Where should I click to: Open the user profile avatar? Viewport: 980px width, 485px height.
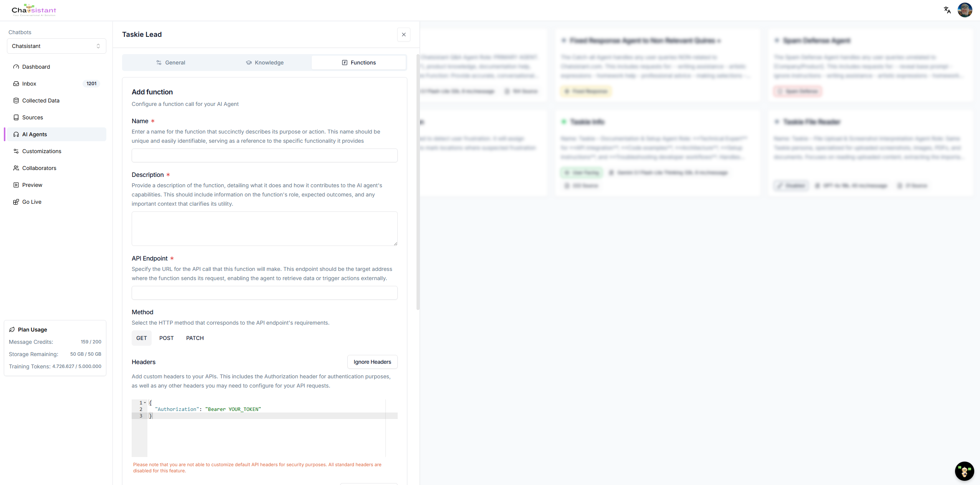pyautogui.click(x=965, y=10)
